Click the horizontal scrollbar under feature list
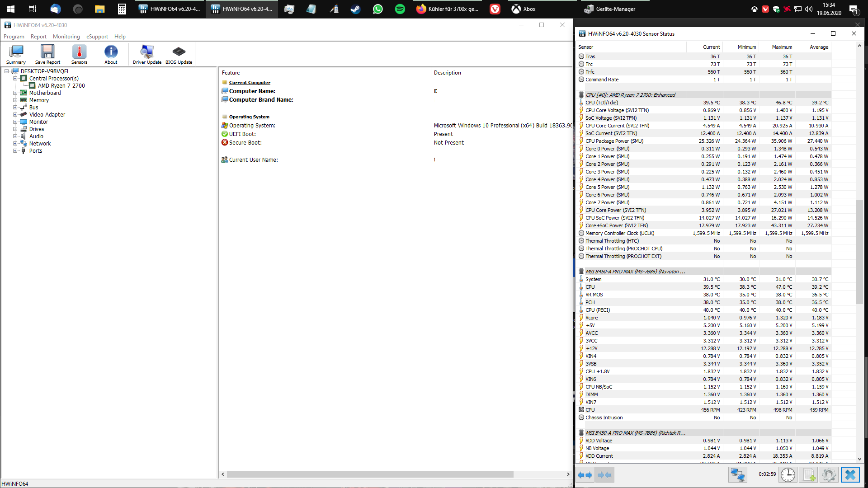868x488 pixels. [x=370, y=474]
